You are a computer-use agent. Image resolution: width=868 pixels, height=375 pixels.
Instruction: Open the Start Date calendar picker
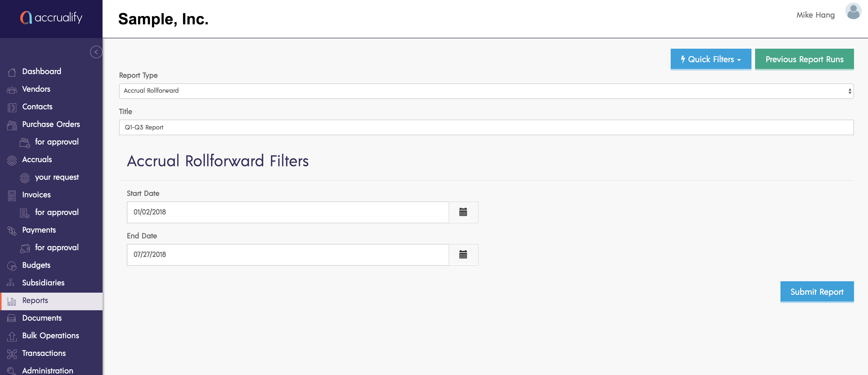[x=463, y=212]
